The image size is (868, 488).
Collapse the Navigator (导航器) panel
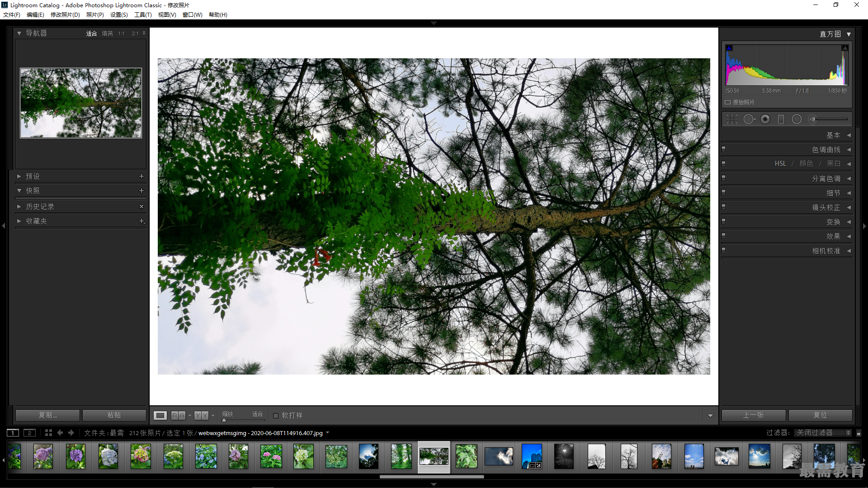point(19,33)
